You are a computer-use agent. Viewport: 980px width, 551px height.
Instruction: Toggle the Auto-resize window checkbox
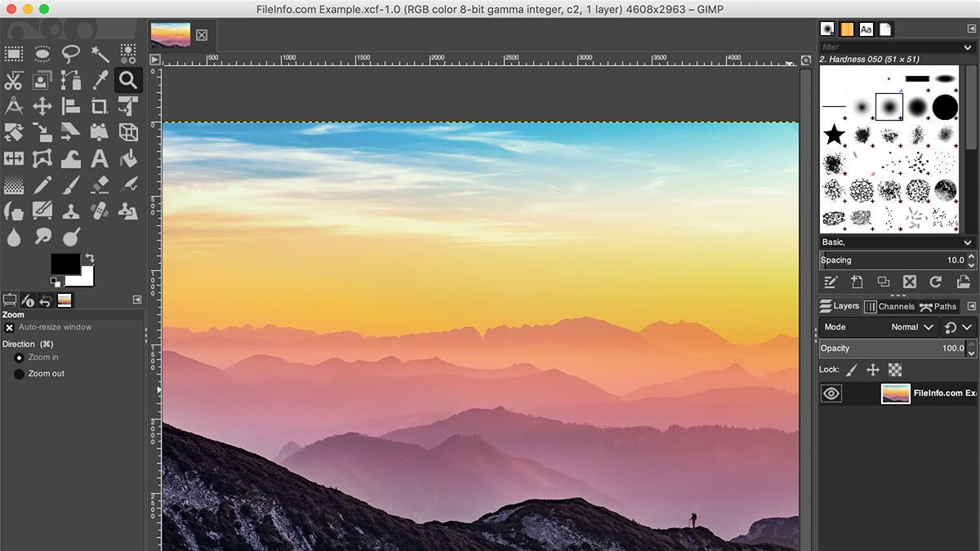tap(10, 327)
